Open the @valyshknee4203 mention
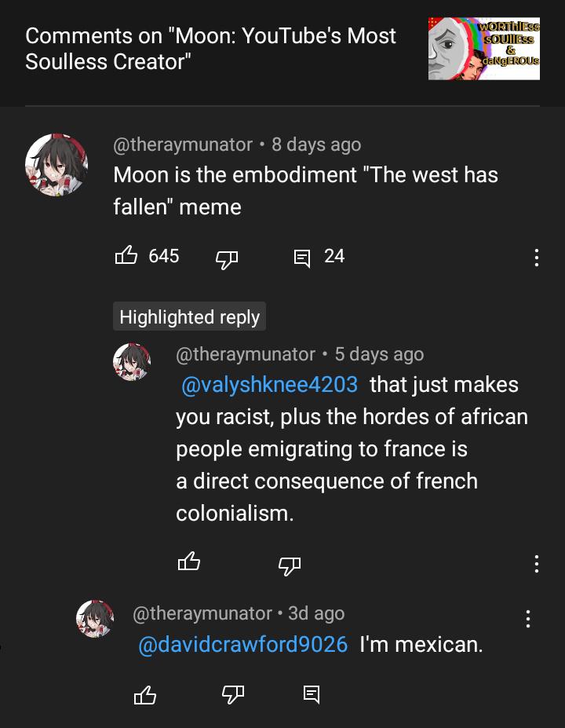This screenshot has height=728, width=565. pyautogui.click(x=269, y=385)
